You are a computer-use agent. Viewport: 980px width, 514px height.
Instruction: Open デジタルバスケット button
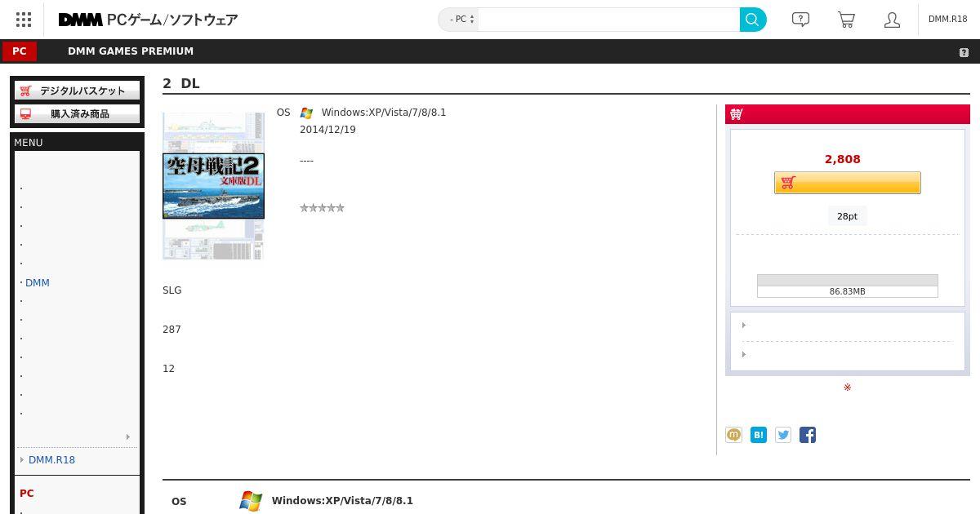coord(77,91)
